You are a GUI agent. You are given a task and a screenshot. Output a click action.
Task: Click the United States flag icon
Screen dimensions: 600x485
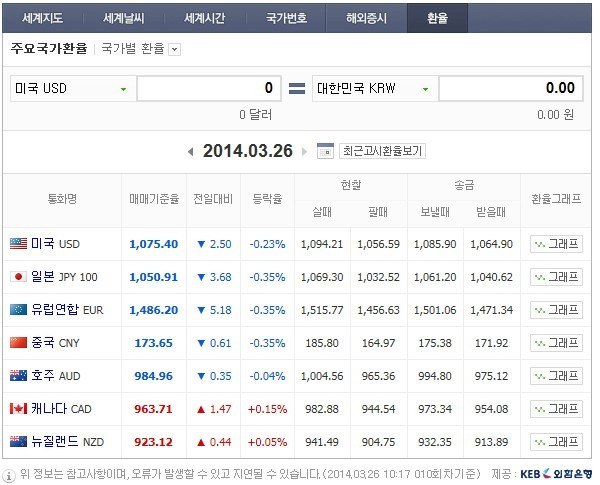pyautogui.click(x=18, y=243)
